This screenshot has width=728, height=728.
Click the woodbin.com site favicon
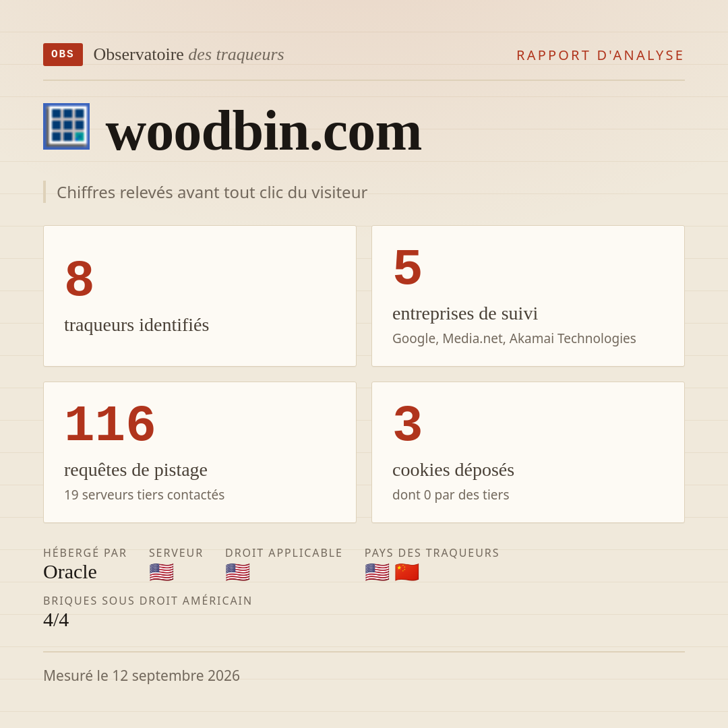[66, 126]
